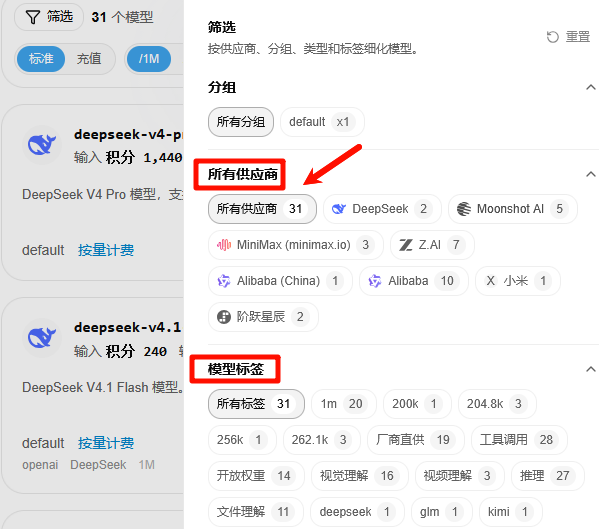Filter by Z.AI vendor chip
600x529 pixels.
(432, 245)
